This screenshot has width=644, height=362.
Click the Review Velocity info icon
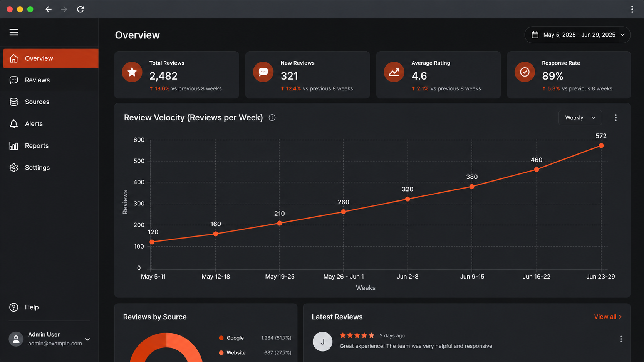click(272, 118)
